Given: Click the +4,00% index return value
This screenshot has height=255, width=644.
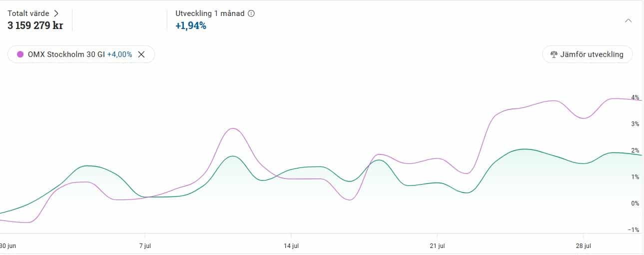Looking at the screenshot, I should point(120,54).
